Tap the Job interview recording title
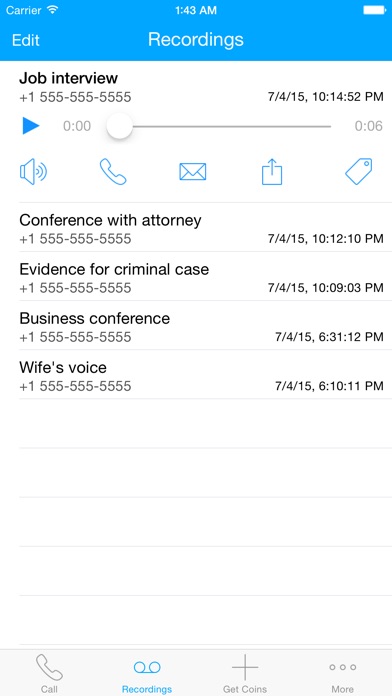 coord(68,78)
